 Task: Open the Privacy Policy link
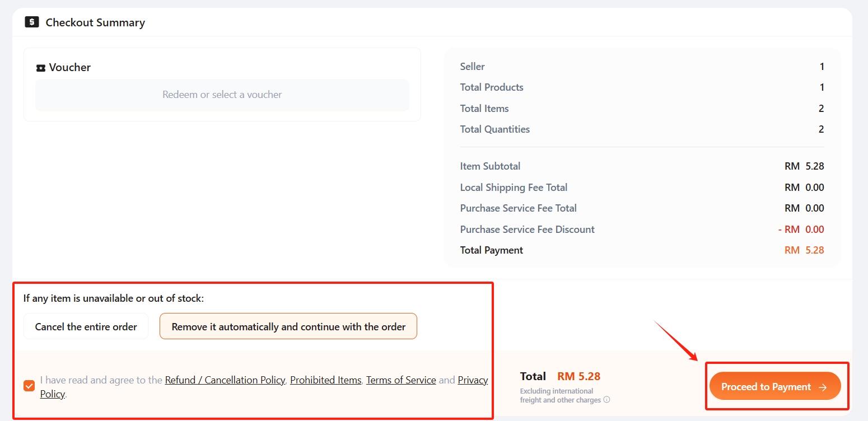tap(473, 380)
